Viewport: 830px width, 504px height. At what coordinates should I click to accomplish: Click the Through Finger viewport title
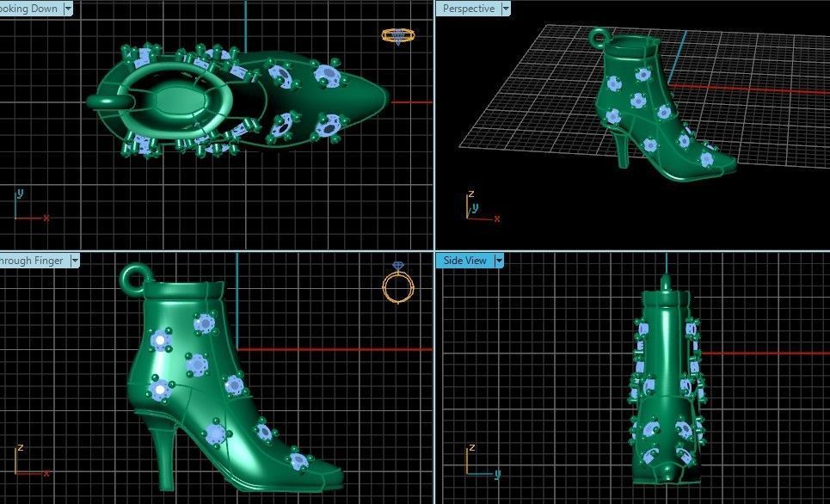point(33,261)
